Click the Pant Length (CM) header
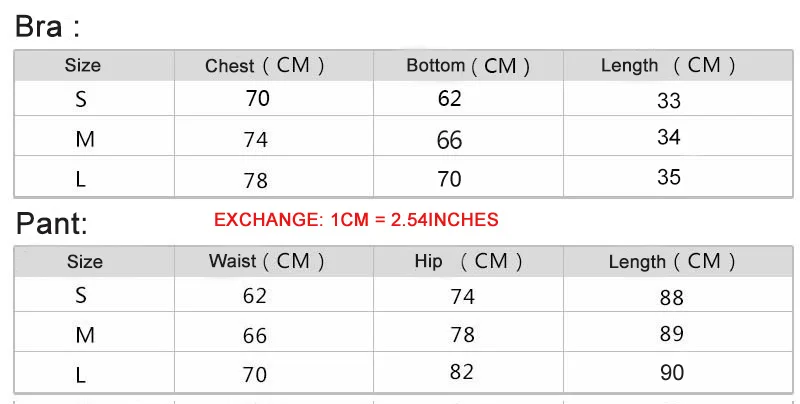Viewport: 800px width, 404px height. tap(671, 262)
